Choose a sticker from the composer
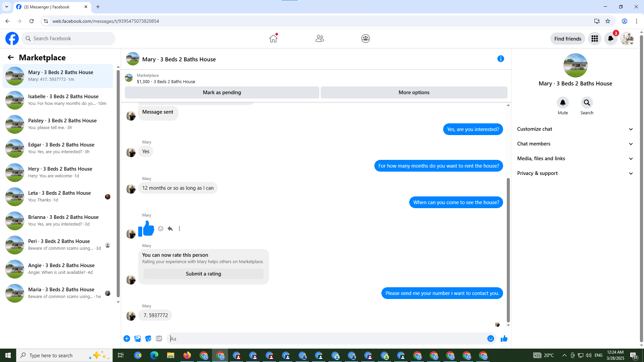The width and height of the screenshot is (644, 362). [148, 339]
